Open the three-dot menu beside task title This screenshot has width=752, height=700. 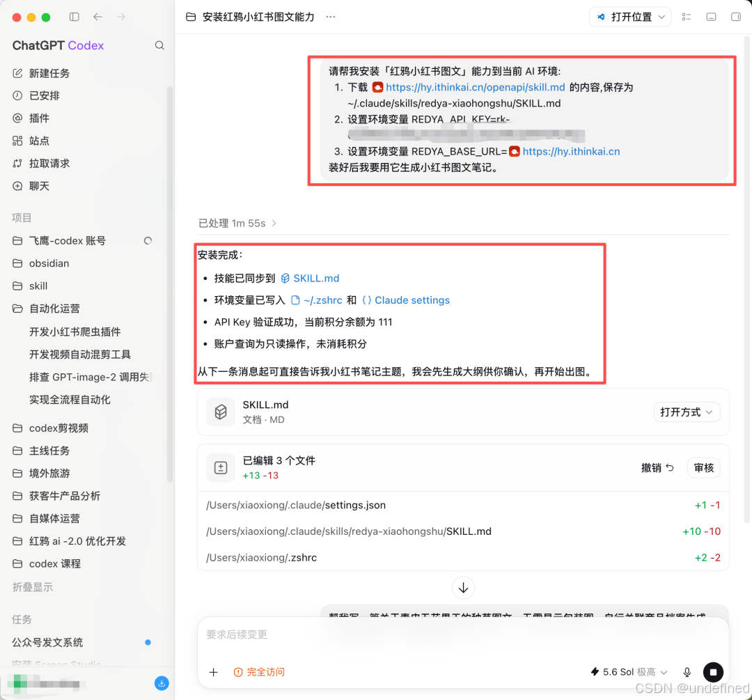(x=331, y=17)
